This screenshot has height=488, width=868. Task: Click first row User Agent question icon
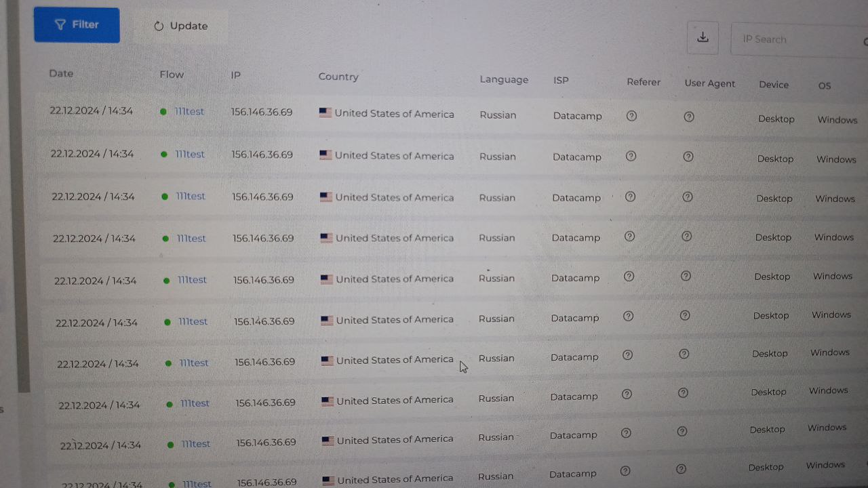tap(689, 117)
